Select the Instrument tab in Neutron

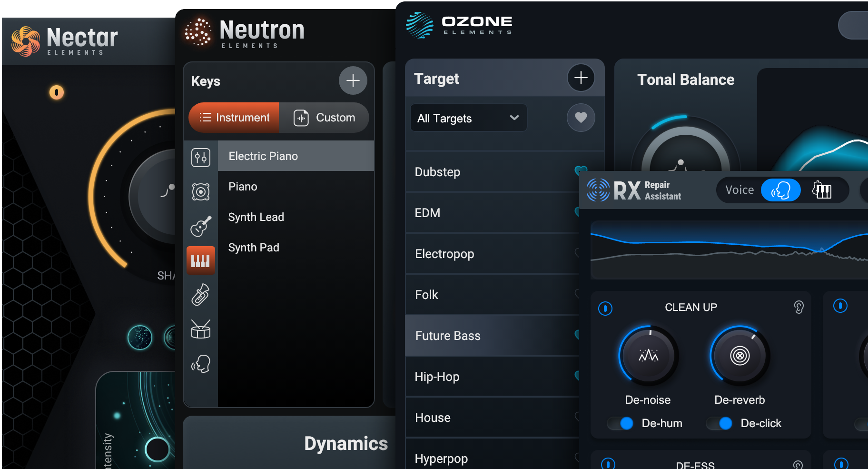[x=233, y=118]
